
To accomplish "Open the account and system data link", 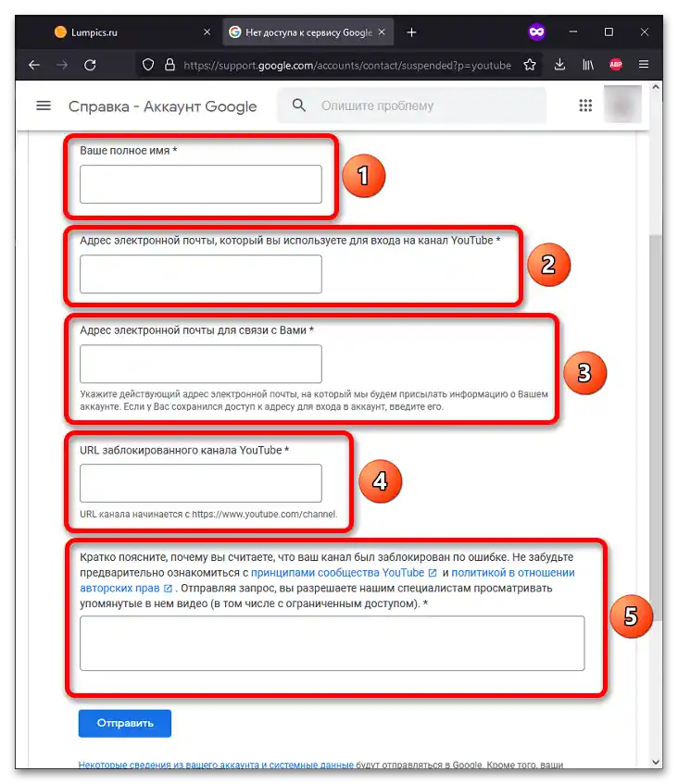I will click(216, 765).
